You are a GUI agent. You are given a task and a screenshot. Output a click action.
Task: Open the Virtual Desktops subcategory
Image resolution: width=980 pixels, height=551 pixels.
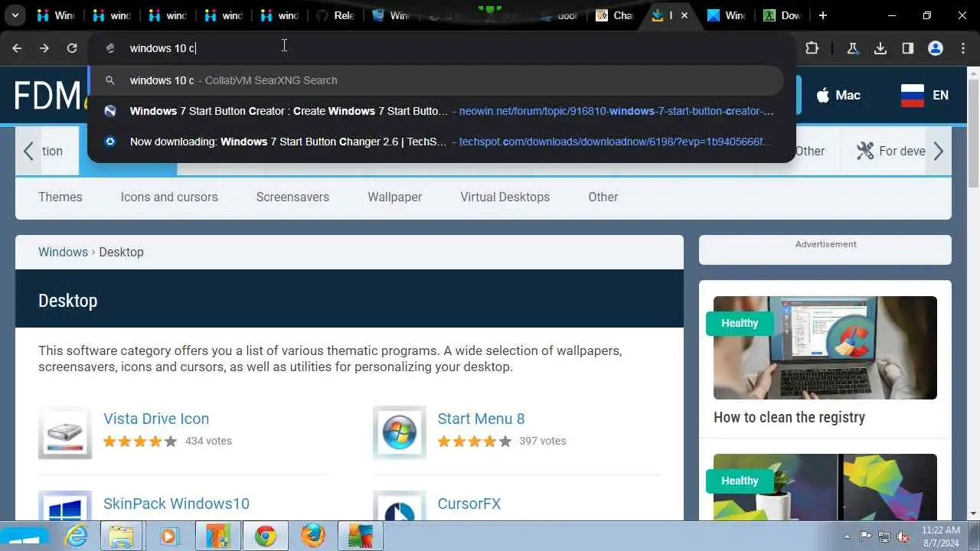[x=505, y=197]
